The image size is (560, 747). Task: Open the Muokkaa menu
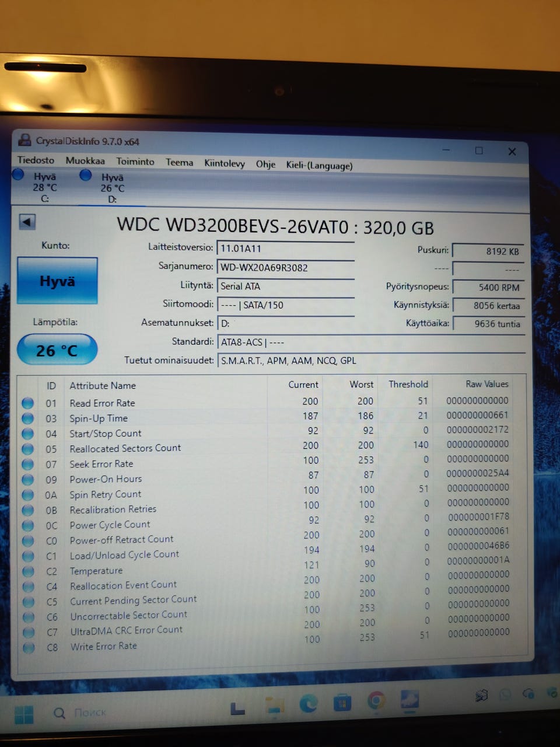[x=85, y=160]
